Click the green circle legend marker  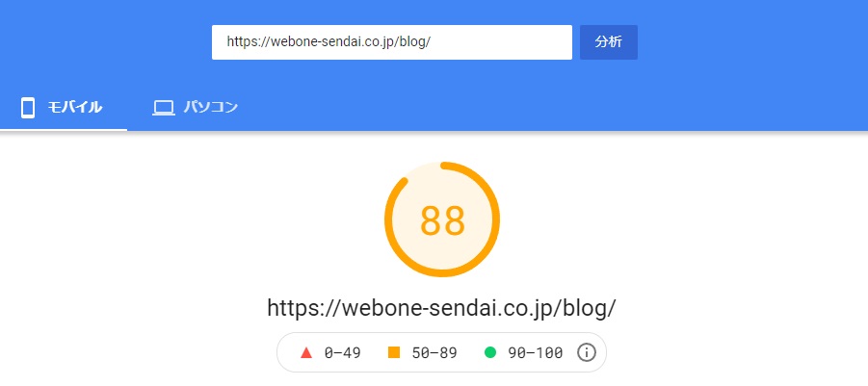pyautogui.click(x=490, y=352)
